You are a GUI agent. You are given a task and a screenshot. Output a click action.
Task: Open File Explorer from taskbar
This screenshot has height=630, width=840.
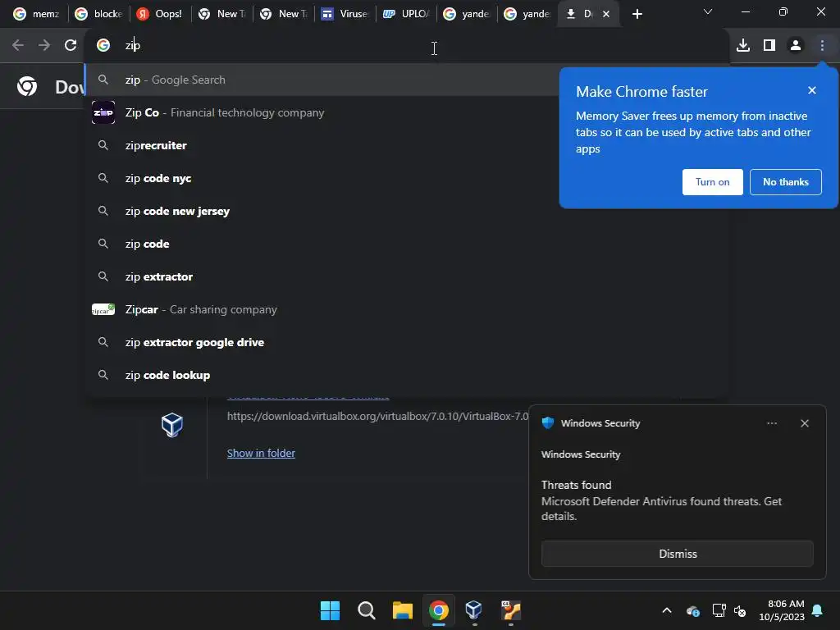402,610
